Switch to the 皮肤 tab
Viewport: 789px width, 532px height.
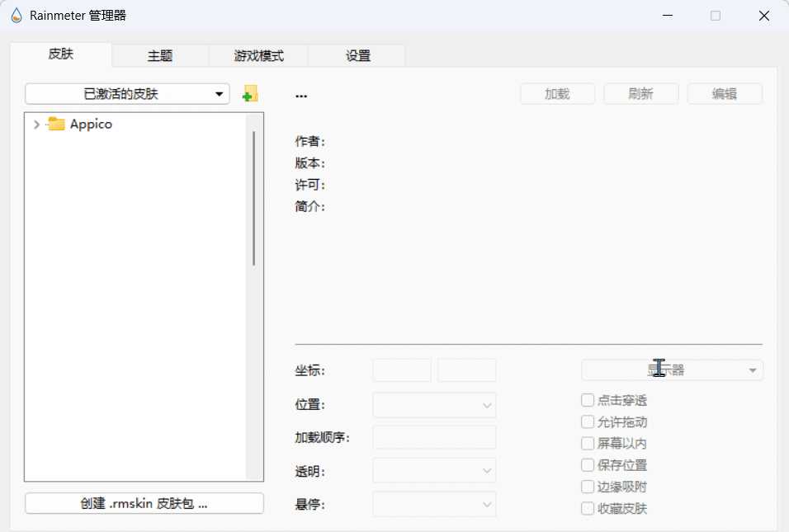tap(61, 54)
